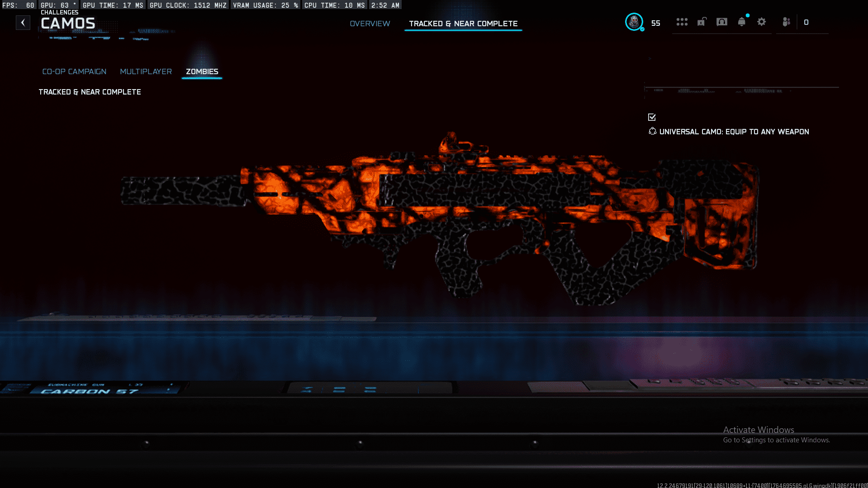Click the Carbon 57 weapon name plate

pos(89,391)
